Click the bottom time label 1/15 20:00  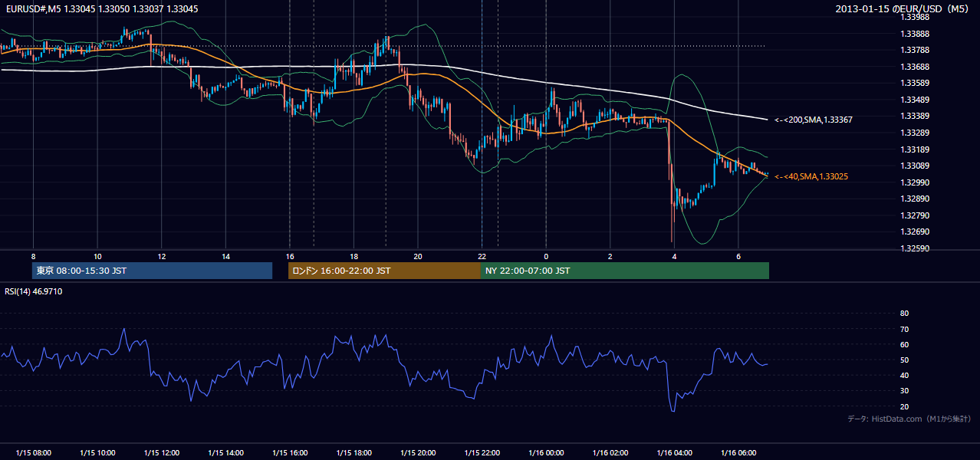pyautogui.click(x=417, y=453)
